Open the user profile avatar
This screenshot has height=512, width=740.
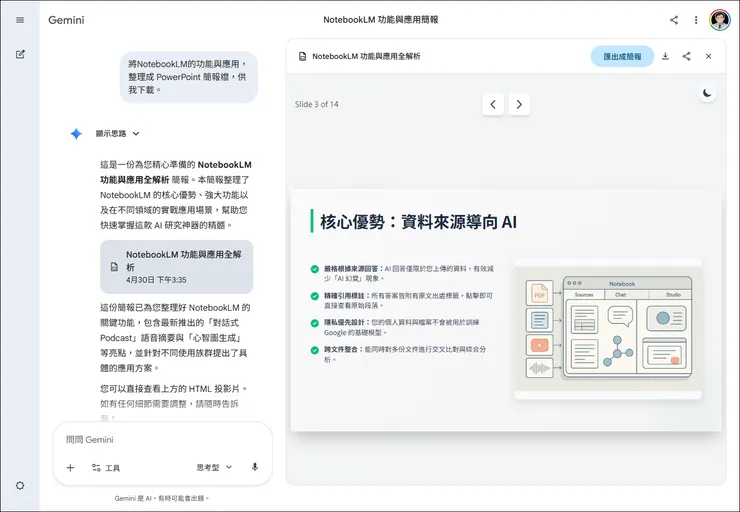tap(720, 20)
